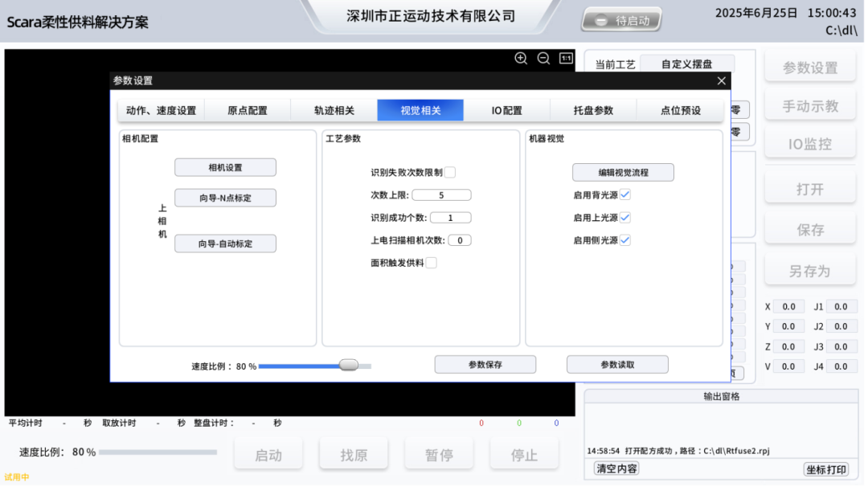Clear the output window with 清空内容
The image size is (868, 487).
pos(616,468)
